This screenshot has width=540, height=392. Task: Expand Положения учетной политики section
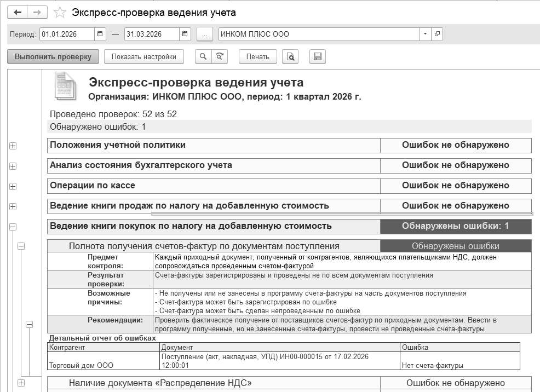pyautogui.click(x=13, y=146)
